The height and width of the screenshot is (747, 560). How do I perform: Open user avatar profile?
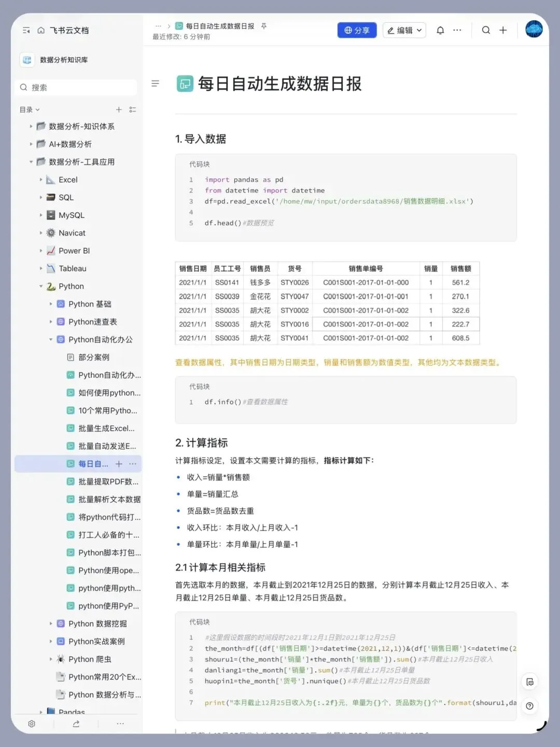click(x=534, y=29)
